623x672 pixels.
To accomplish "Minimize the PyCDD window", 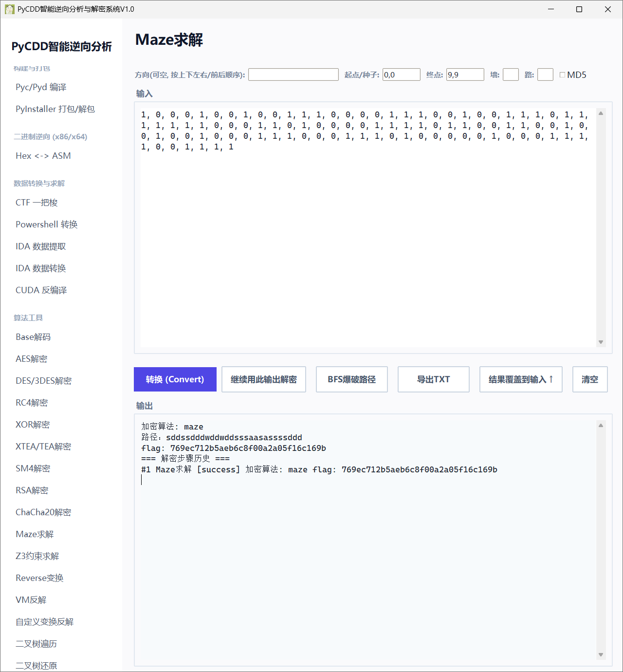I will (x=551, y=9).
